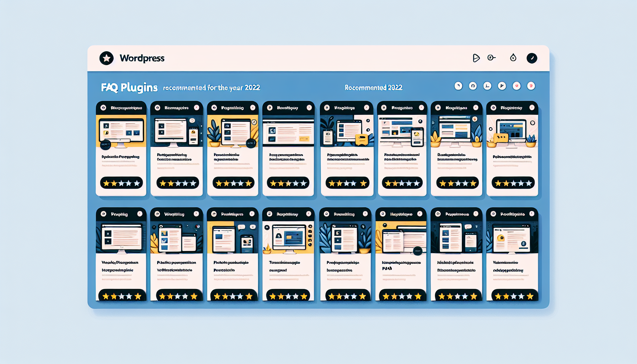Click star rating on second top-row card
This screenshot has width=637, height=364.
pos(178,183)
